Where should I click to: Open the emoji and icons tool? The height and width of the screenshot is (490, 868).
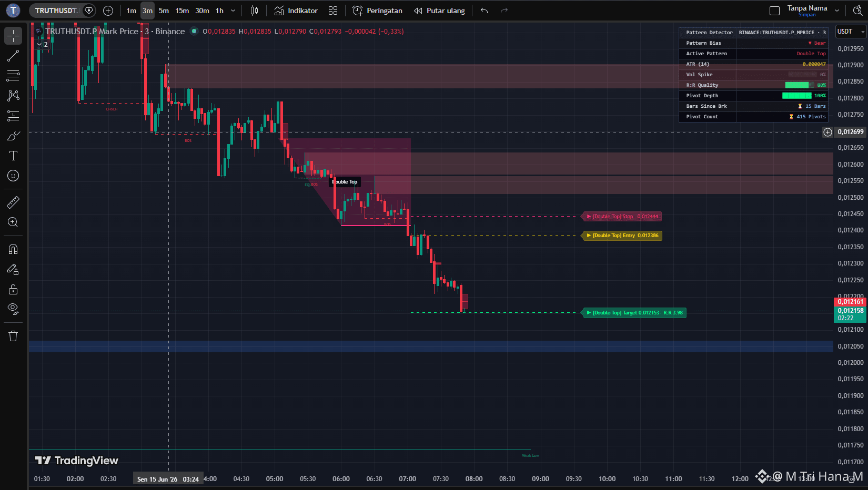tap(13, 176)
